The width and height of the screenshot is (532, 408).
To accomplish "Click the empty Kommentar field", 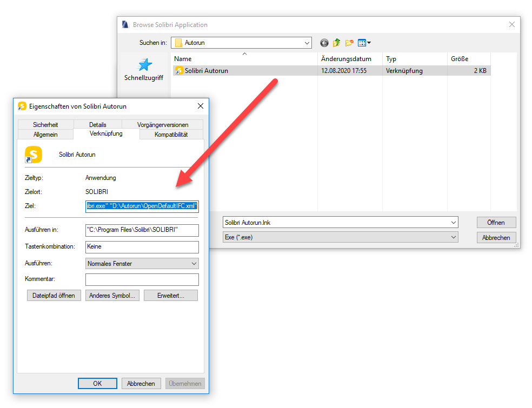I will point(142,279).
